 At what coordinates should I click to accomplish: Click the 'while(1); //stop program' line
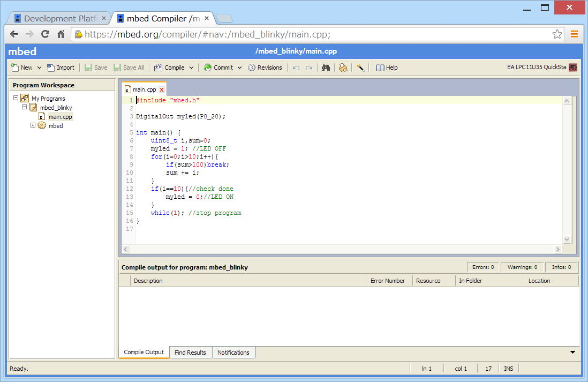click(196, 213)
